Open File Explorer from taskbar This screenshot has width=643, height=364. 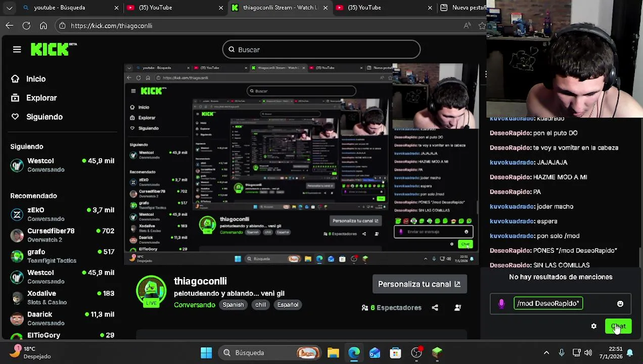(333, 353)
